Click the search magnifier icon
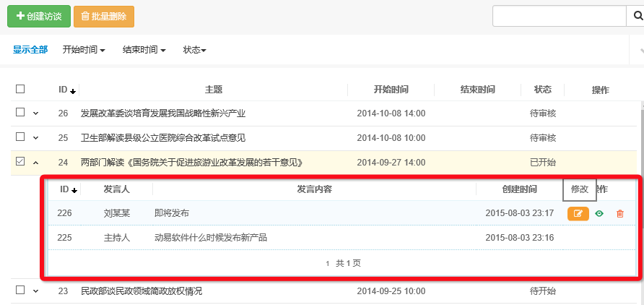Image resolution: width=644 pixels, height=305 pixels. [x=635, y=16]
